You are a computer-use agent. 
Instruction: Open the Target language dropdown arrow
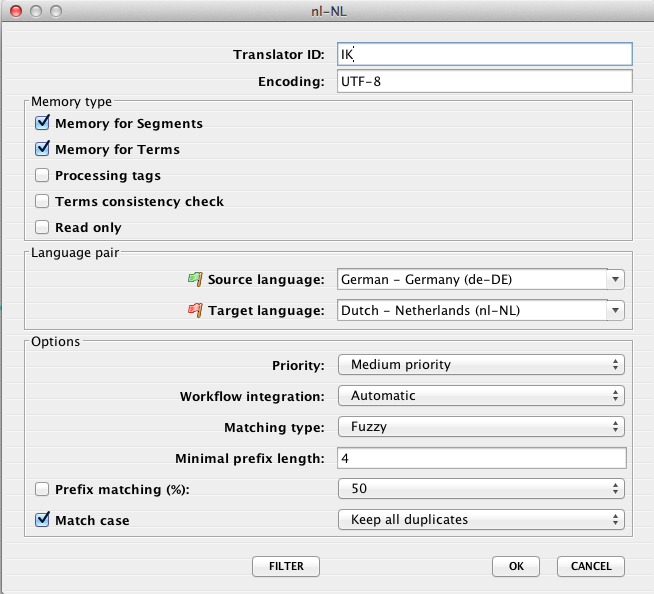[616, 311]
